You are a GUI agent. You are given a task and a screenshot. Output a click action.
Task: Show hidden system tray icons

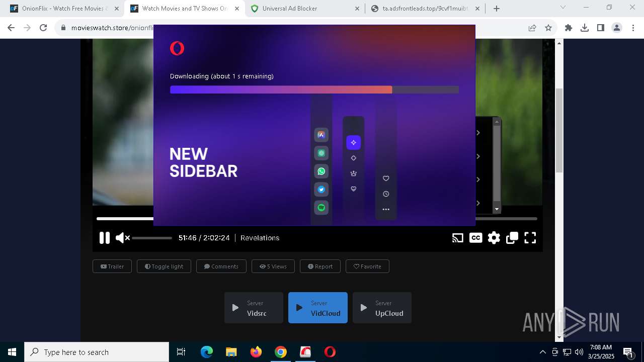(x=542, y=352)
